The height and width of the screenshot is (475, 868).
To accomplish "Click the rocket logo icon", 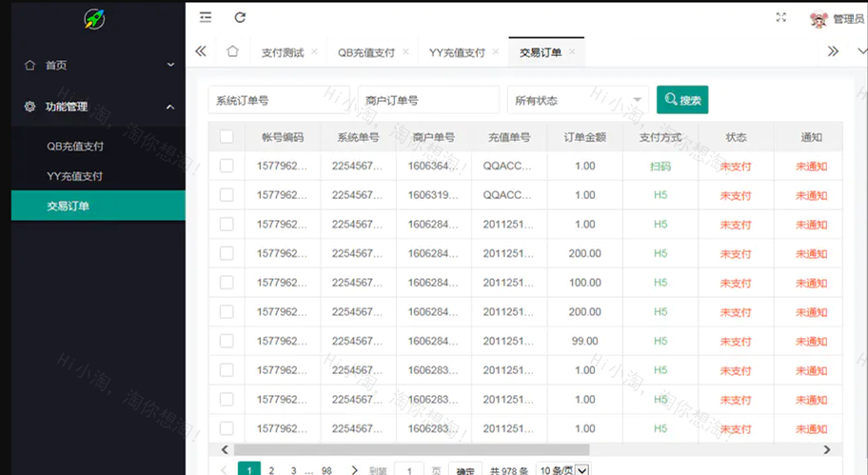I will (93, 18).
